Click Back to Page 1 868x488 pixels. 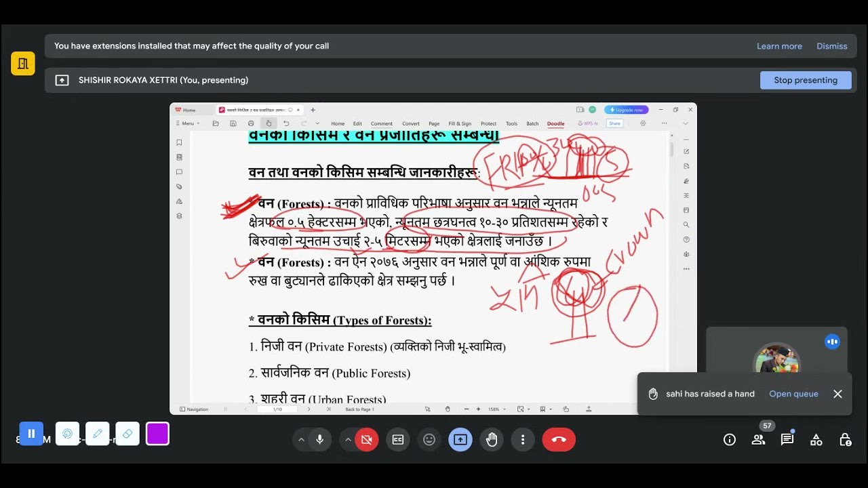(359, 409)
